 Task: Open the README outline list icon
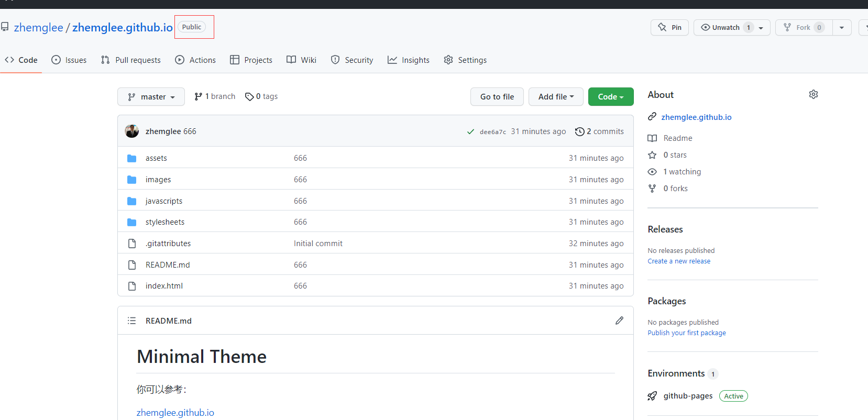pos(131,320)
